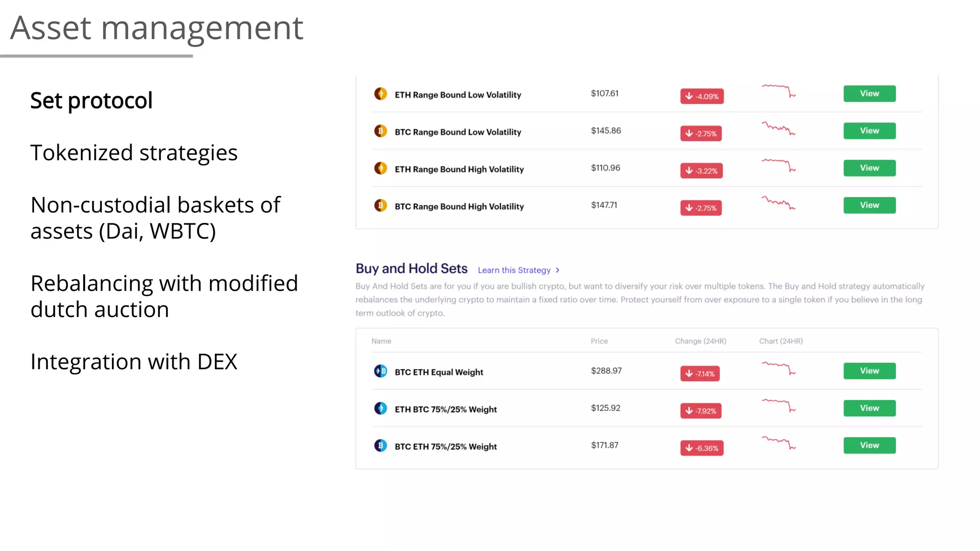
Task: View the ETH Range Bound Low Volatility set
Action: [869, 94]
